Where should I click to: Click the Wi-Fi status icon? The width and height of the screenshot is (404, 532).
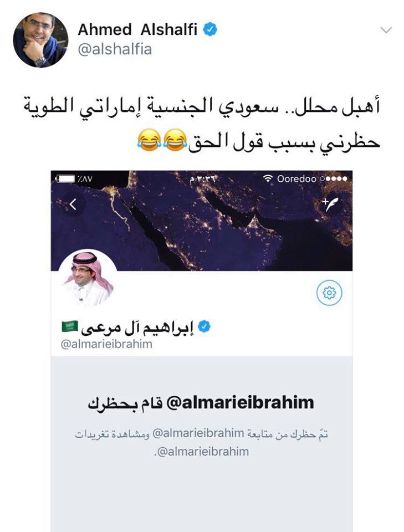(268, 178)
